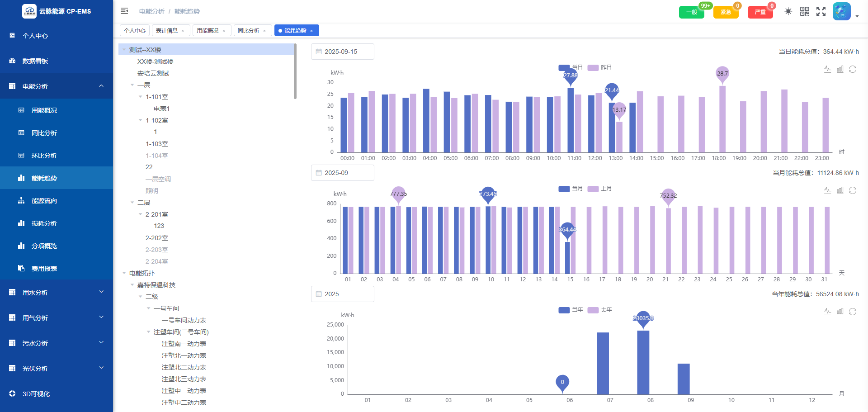The height and width of the screenshot is (412, 868).
Task: Collapse the sidebar with the hamburger icon
Action: 124,11
